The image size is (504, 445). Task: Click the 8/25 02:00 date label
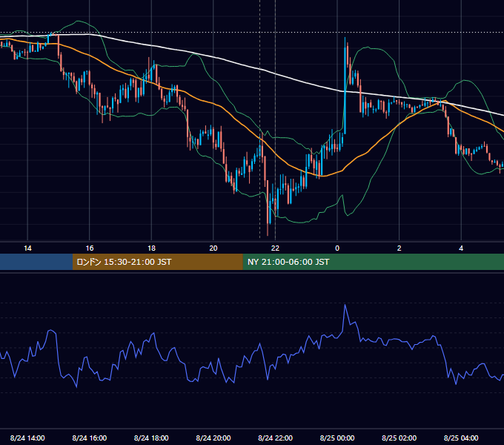click(x=399, y=438)
